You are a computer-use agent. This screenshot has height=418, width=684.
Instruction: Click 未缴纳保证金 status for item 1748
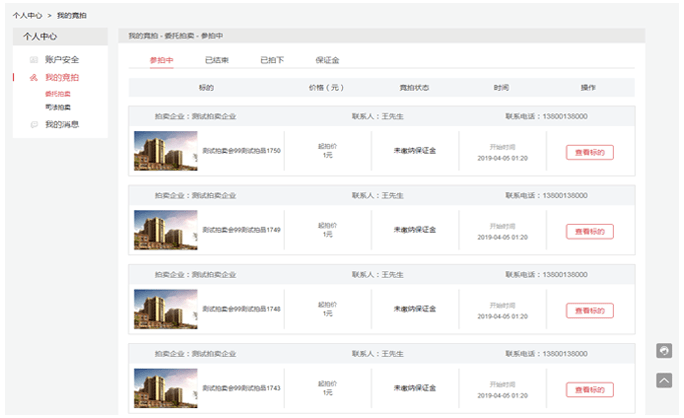(x=415, y=309)
